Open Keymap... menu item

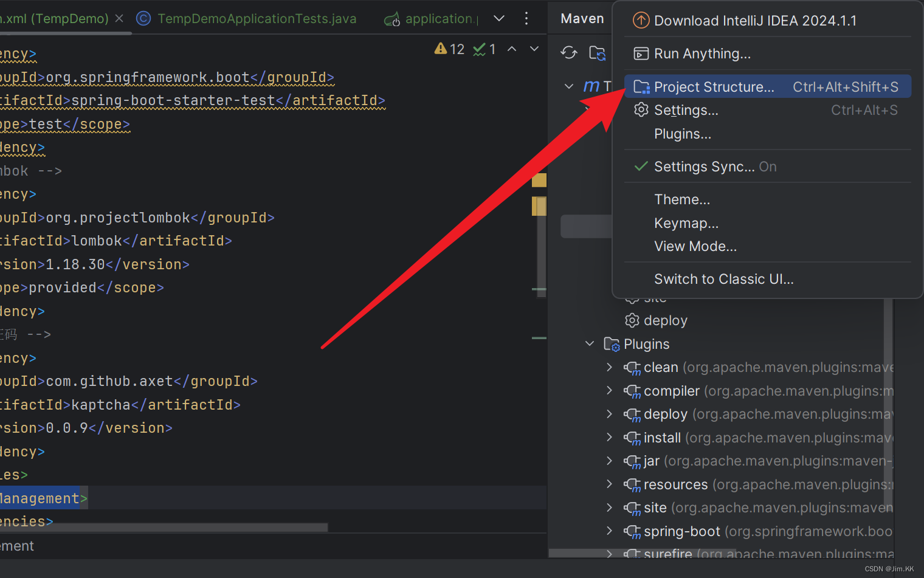(x=767, y=223)
